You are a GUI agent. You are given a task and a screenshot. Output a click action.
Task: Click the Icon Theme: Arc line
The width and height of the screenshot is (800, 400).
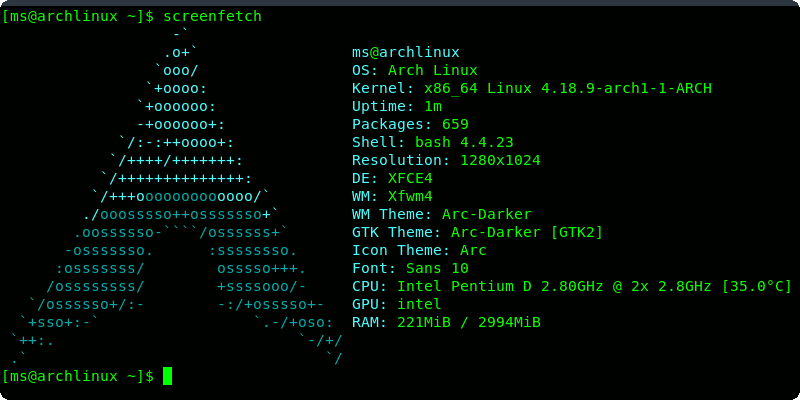click(419, 250)
